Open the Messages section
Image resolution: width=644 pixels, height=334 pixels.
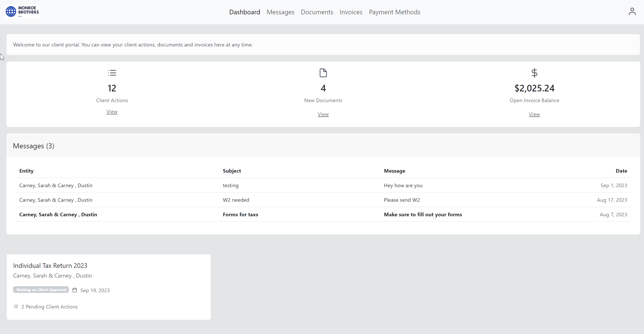(x=280, y=12)
